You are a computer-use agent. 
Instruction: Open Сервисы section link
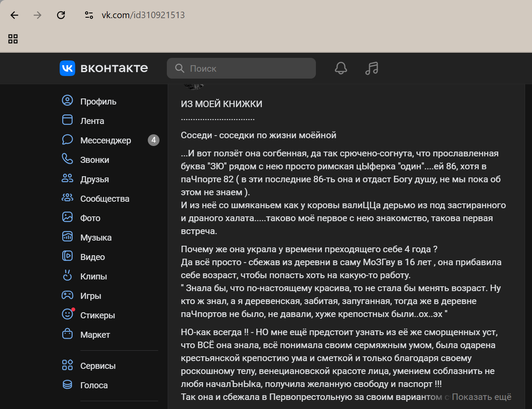coord(98,366)
